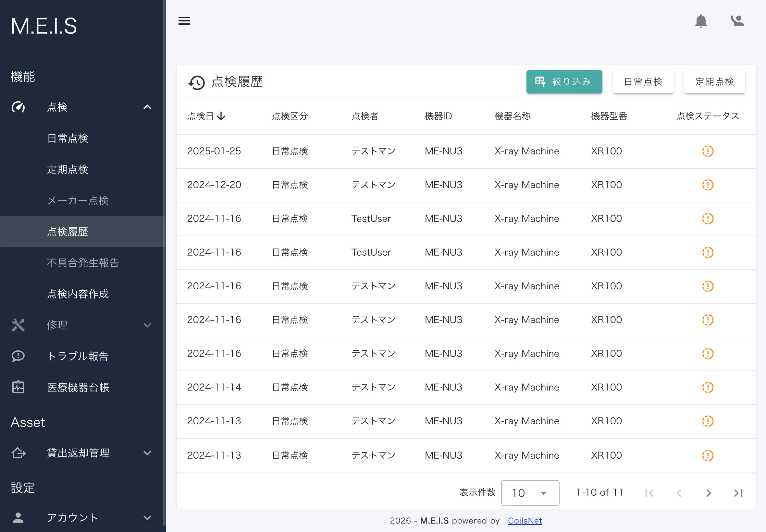Image resolution: width=766 pixels, height=532 pixels.
Task: Open the hamburger navigation menu
Action: (x=184, y=21)
